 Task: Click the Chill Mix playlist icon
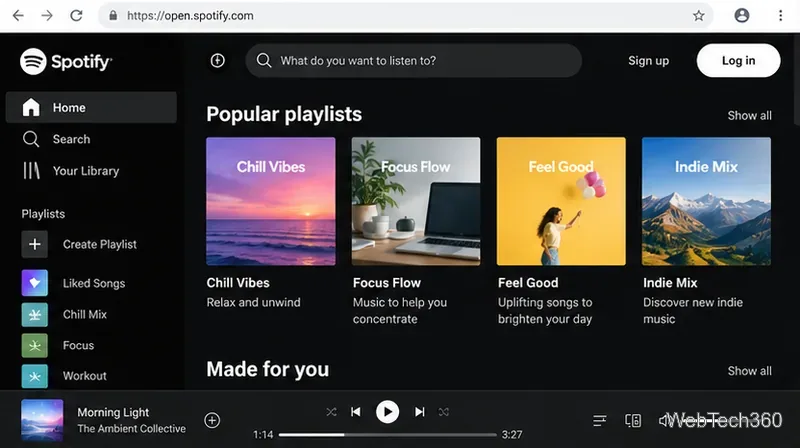click(35, 315)
